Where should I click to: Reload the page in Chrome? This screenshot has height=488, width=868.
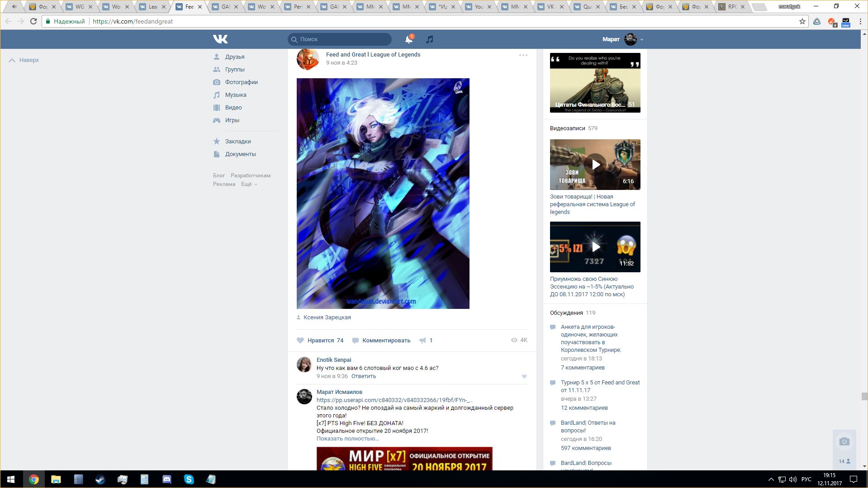coord(33,21)
